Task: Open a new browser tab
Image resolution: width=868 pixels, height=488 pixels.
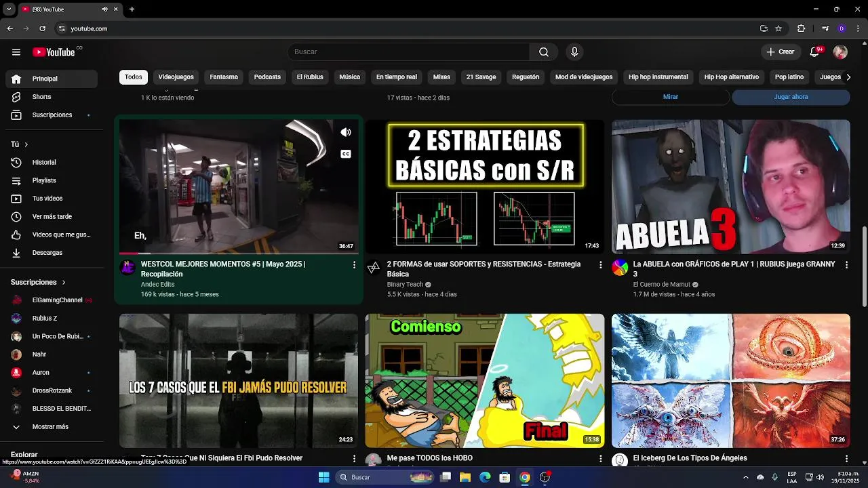Action: coord(132,9)
